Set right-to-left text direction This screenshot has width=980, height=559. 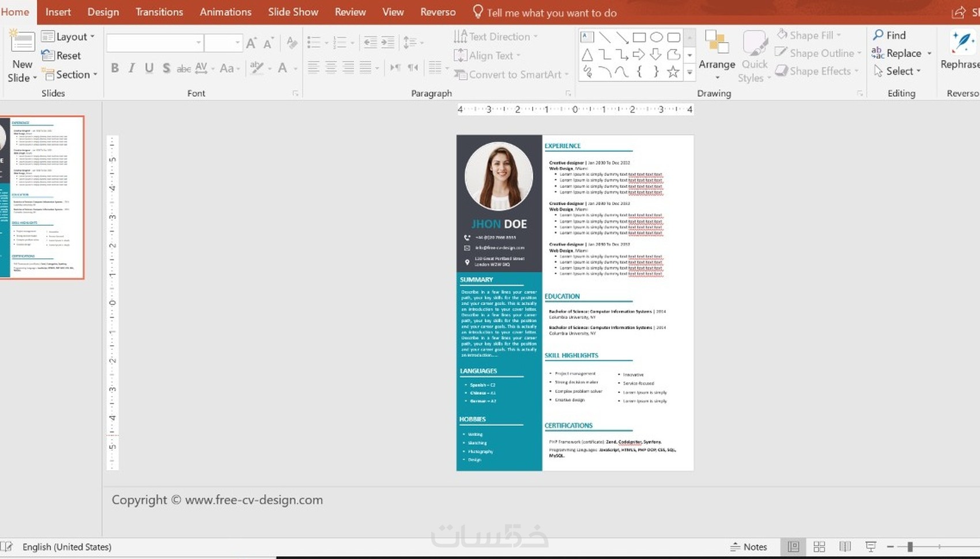point(413,68)
